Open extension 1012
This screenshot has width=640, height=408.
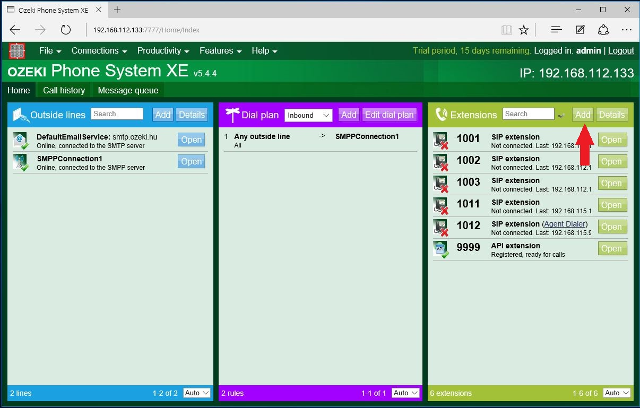pos(612,226)
